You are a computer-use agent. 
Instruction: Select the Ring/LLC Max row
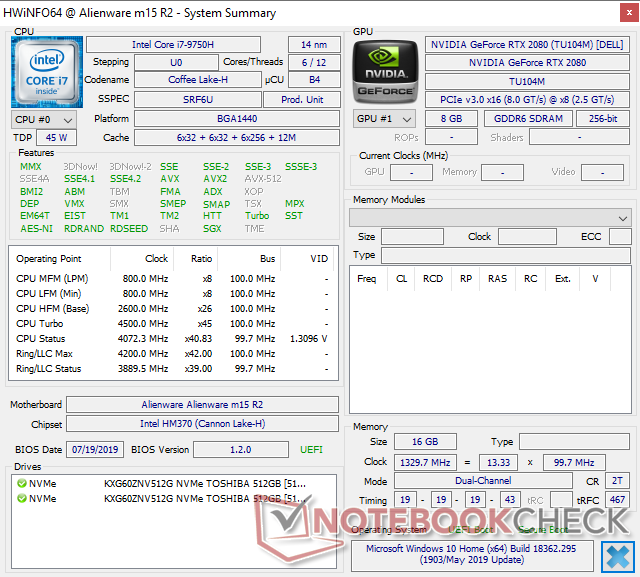point(173,354)
